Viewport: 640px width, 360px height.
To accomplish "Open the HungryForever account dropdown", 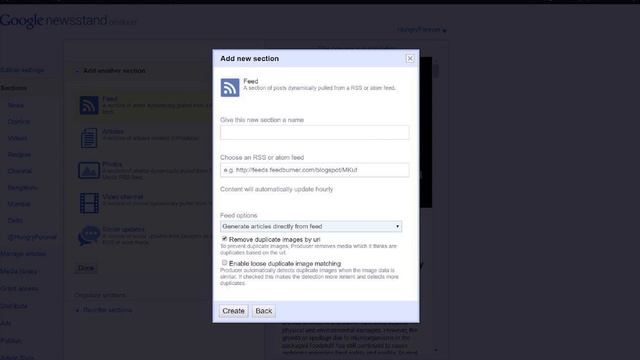I will coord(422,30).
